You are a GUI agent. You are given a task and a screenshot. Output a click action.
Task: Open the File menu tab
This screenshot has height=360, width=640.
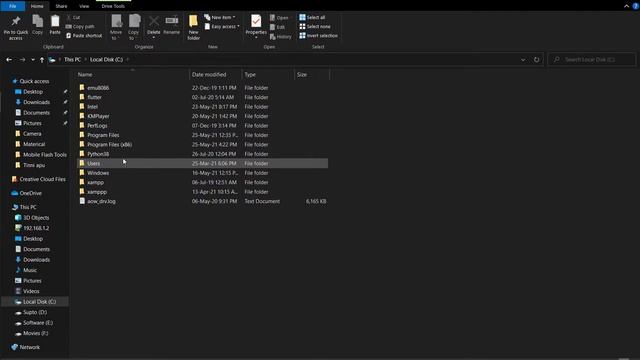point(13,6)
